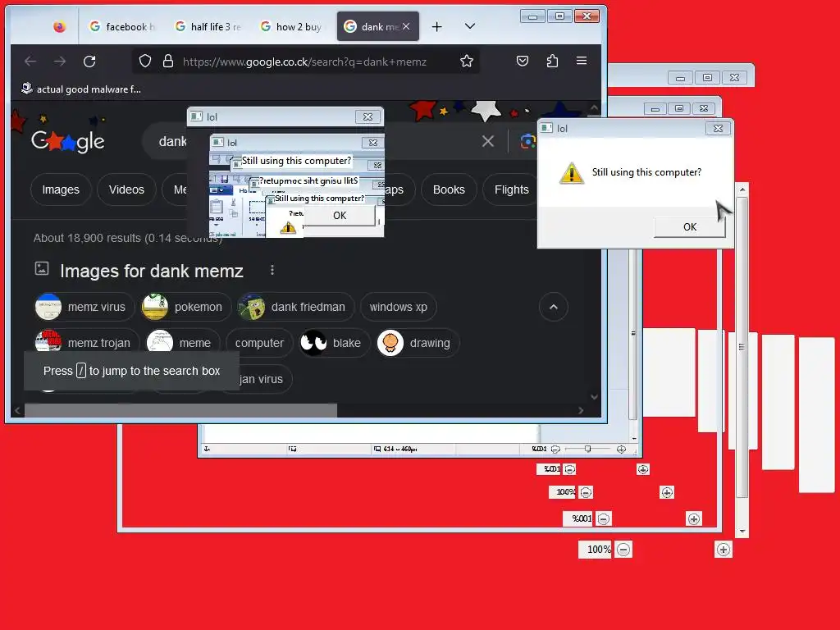Reload the current page

[x=89, y=61]
